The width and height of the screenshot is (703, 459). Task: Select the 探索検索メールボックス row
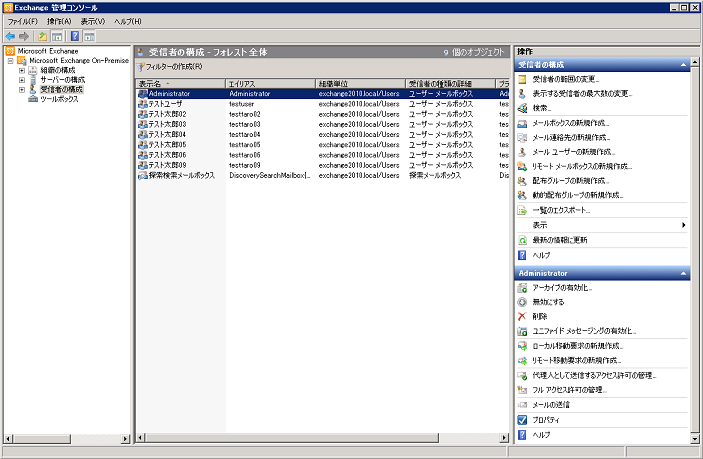tap(323, 176)
